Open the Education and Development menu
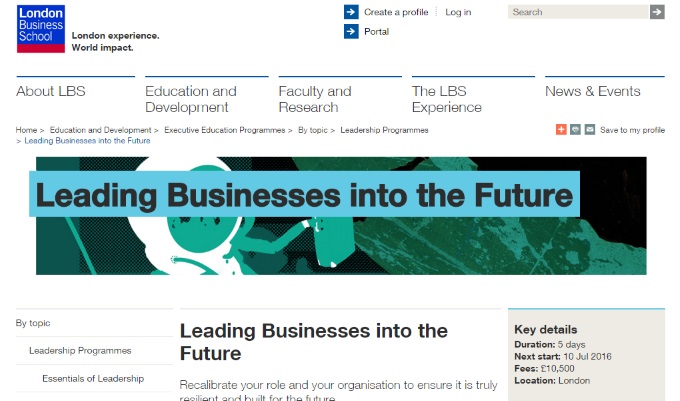680x401 pixels. [191, 99]
